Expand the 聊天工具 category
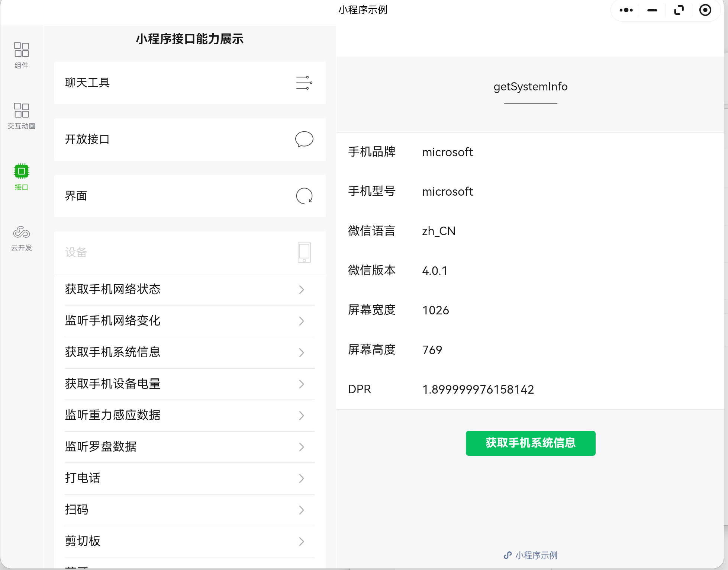This screenshot has width=728, height=570. tap(87, 83)
